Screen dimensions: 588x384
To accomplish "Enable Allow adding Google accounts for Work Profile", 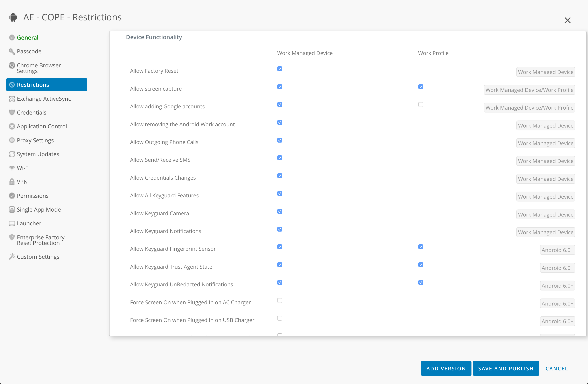I will (421, 104).
